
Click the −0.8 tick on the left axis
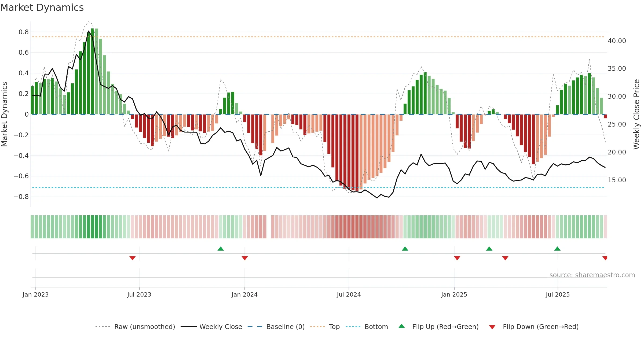(21, 197)
